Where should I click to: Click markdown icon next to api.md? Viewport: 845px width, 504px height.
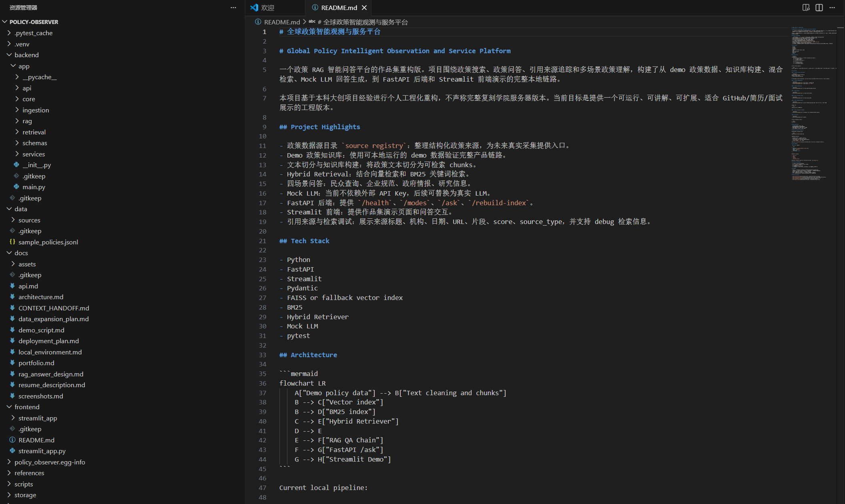pos(12,286)
